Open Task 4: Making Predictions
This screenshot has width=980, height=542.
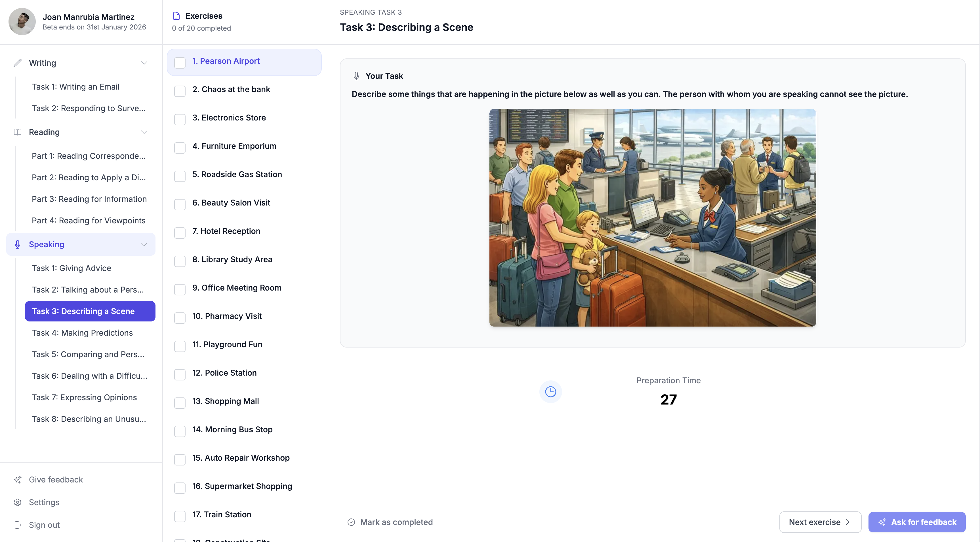click(82, 333)
